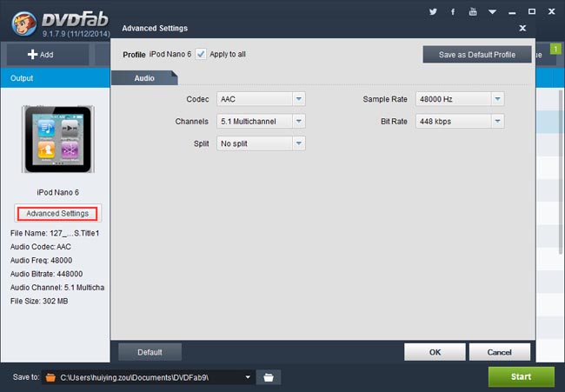Toggle the Apply to all checkbox
Screen dimensions: 565x392
[201, 54]
